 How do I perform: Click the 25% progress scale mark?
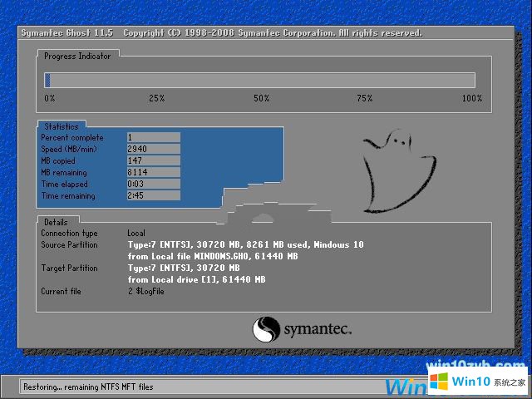click(157, 98)
